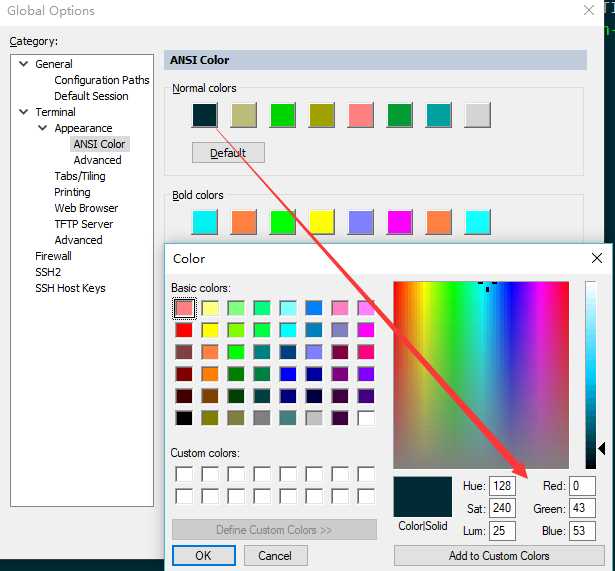615x571 pixels.
Task: Click Add to Custom Colors
Action: click(499, 555)
